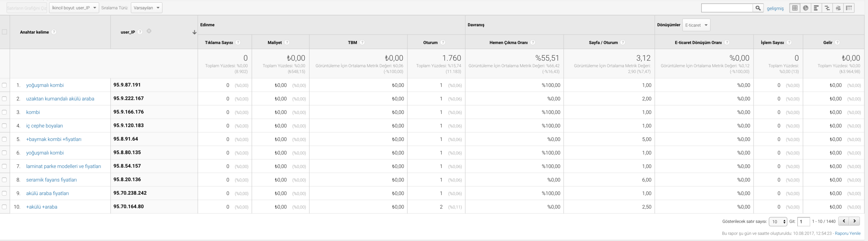
Task: Tick the select-all header checkbox
Action: (4, 32)
